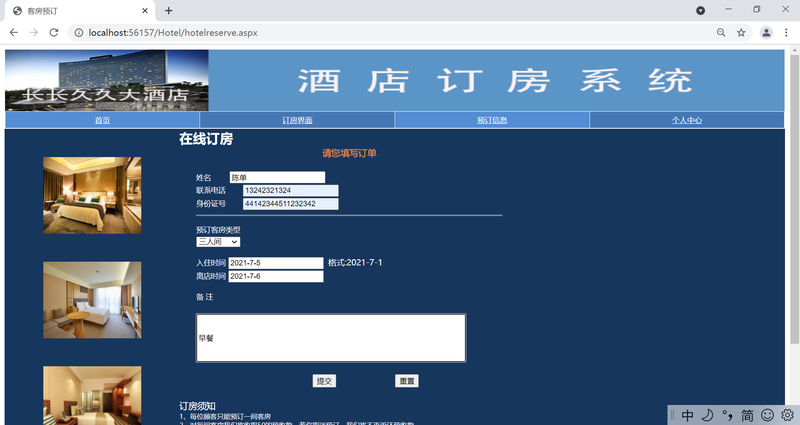
Task: Close the 客房预订 tab
Action: click(x=145, y=11)
